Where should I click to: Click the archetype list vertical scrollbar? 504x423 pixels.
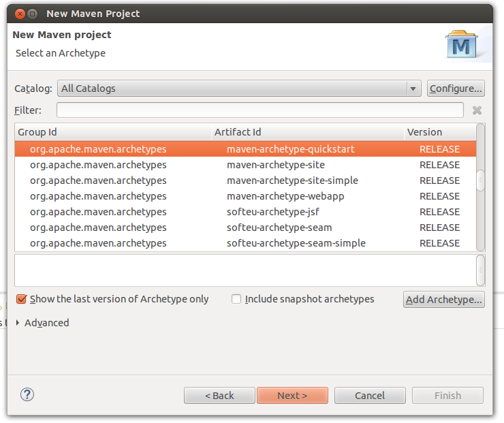pyautogui.click(x=480, y=180)
